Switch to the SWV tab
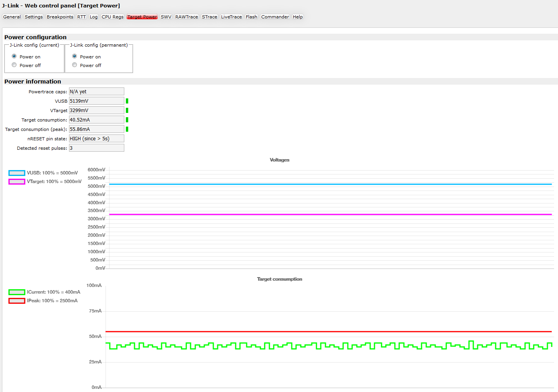This screenshot has height=392, width=558. click(166, 17)
